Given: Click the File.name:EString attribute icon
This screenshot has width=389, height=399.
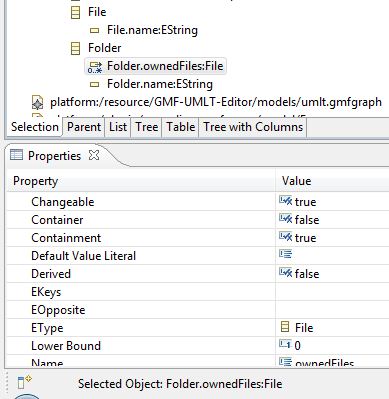Looking at the screenshot, I should click(95, 31).
